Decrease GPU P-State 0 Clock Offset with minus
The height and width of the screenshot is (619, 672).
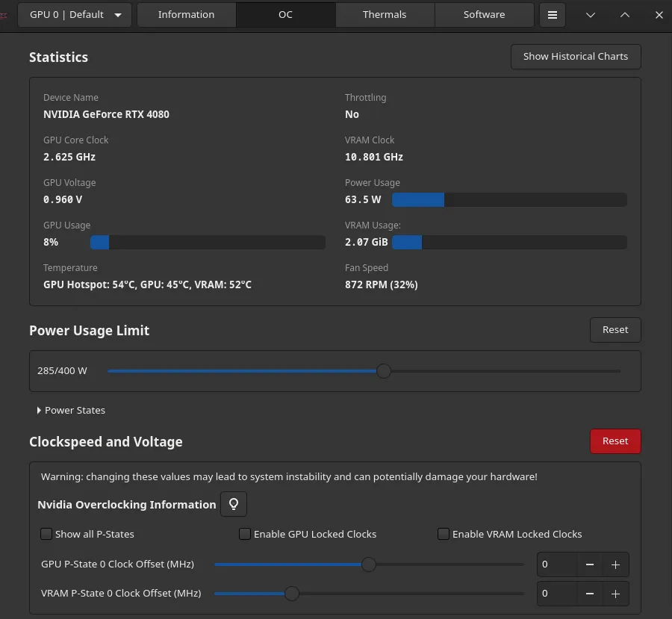click(x=589, y=564)
